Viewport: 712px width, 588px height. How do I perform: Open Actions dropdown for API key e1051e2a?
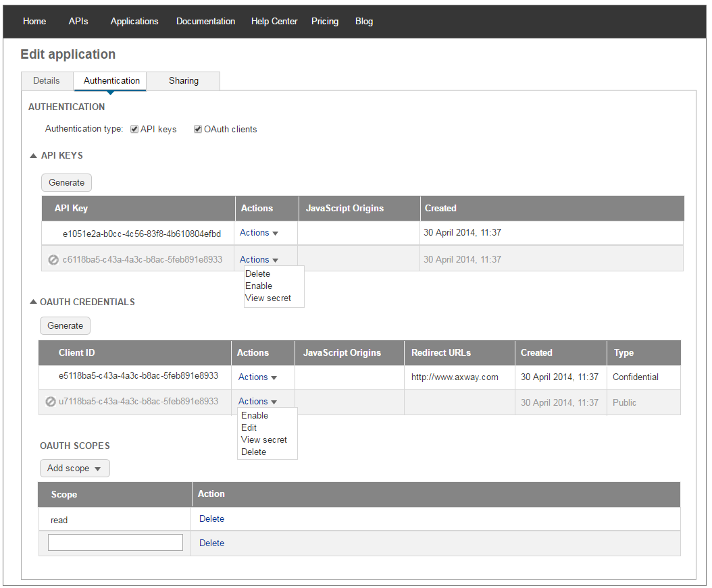click(259, 233)
